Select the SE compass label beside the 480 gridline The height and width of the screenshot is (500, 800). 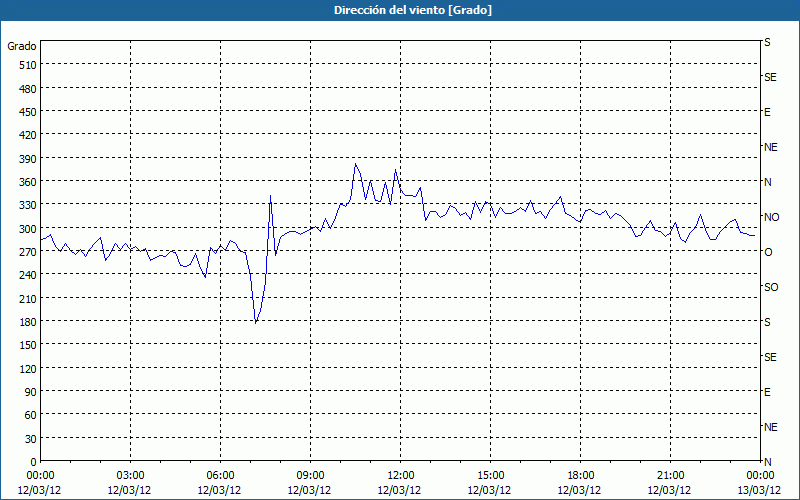tap(770, 78)
